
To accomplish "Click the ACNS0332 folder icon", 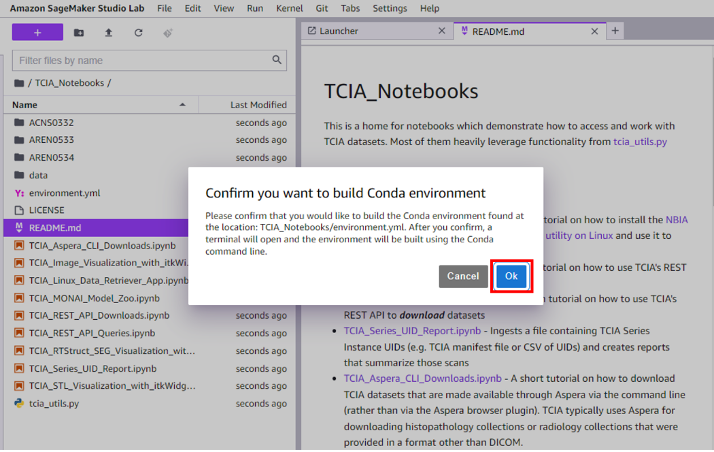I will tap(19, 122).
